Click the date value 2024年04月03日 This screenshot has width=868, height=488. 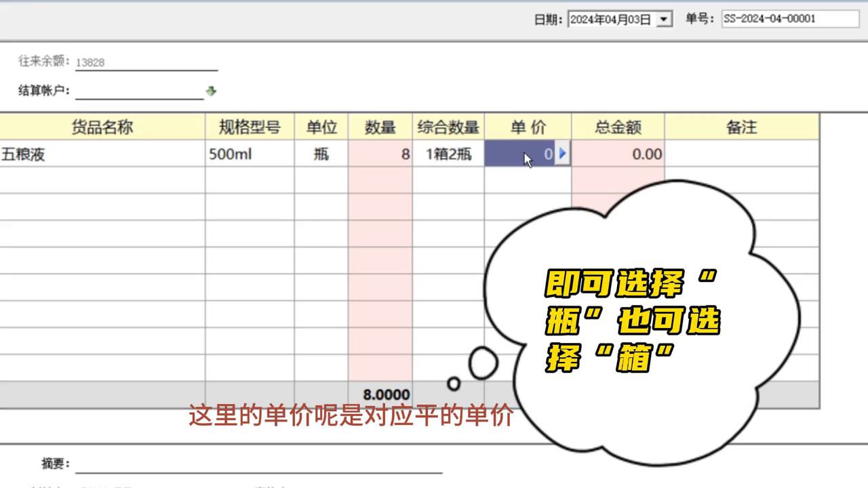click(611, 20)
